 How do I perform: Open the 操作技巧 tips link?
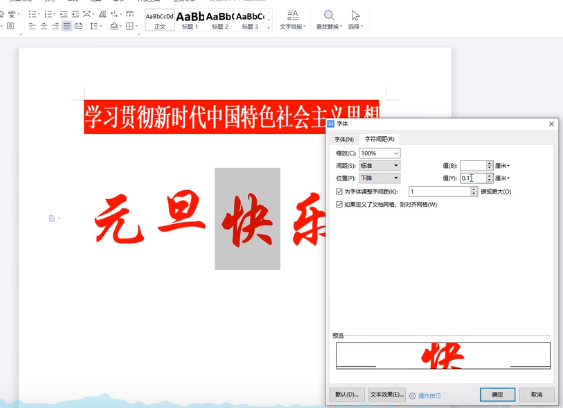click(x=429, y=396)
